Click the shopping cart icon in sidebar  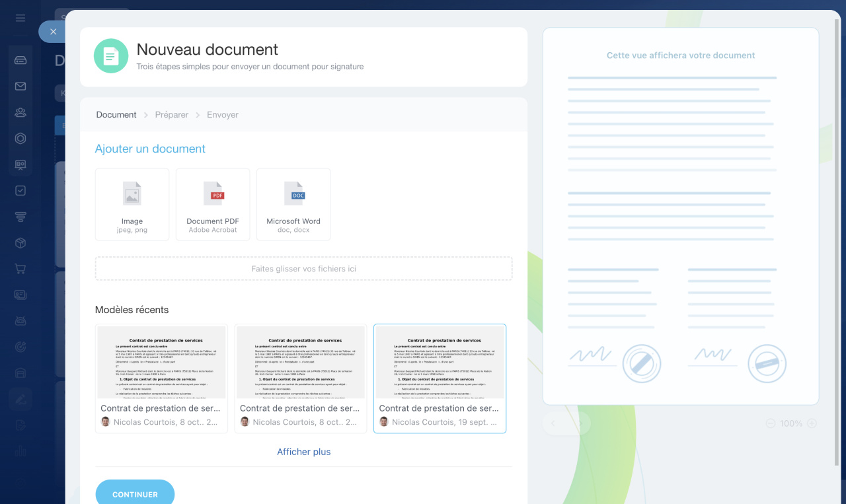click(20, 269)
